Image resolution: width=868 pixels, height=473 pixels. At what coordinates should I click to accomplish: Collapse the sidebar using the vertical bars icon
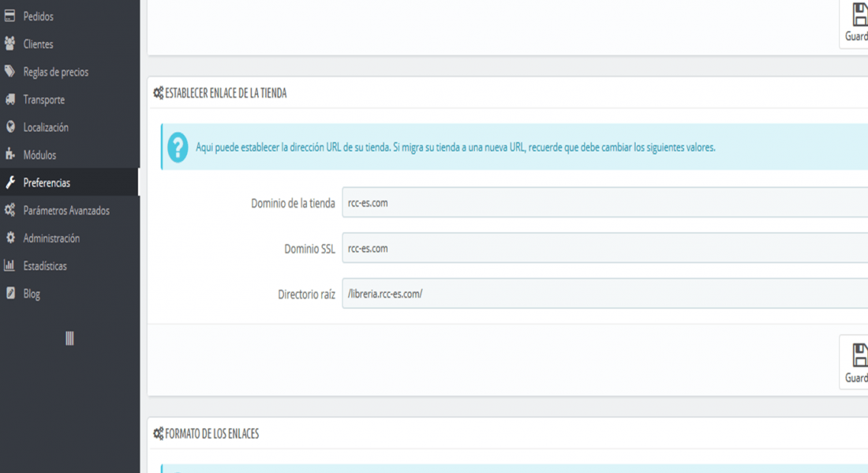pyautogui.click(x=69, y=339)
